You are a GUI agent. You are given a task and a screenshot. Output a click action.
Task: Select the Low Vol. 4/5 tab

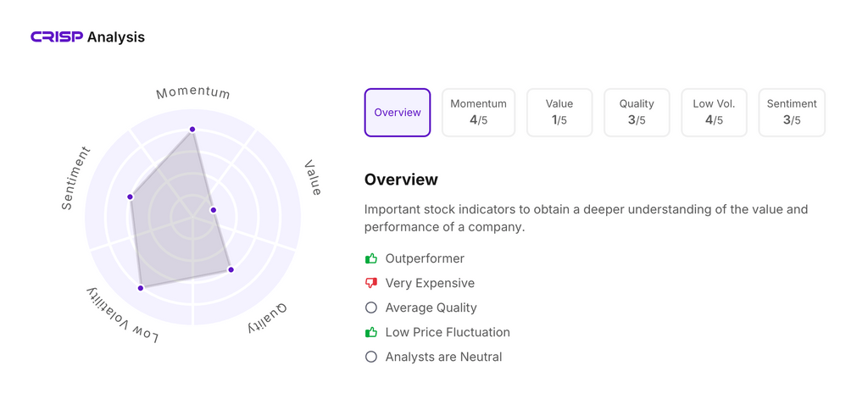point(714,113)
